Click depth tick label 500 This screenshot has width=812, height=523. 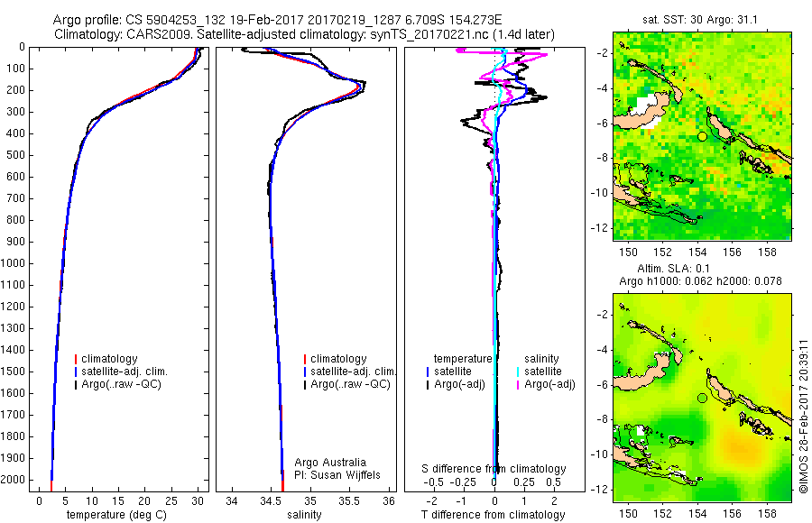15,155
